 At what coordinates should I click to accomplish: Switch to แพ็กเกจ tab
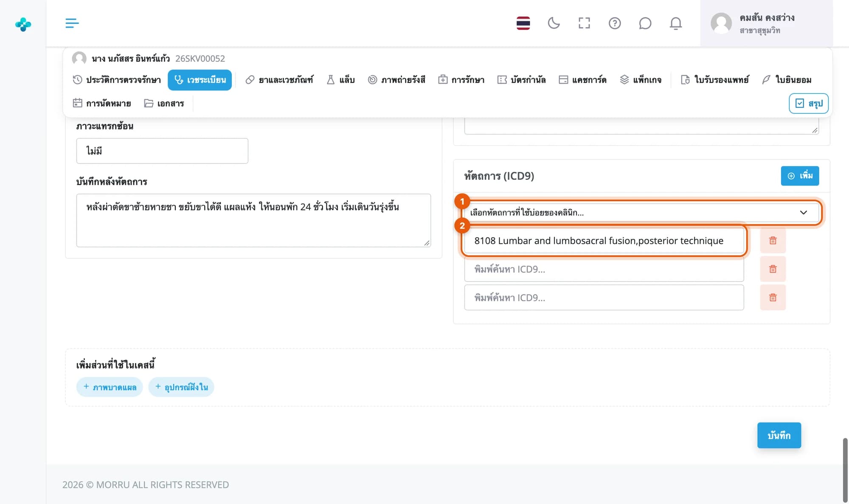(641, 80)
